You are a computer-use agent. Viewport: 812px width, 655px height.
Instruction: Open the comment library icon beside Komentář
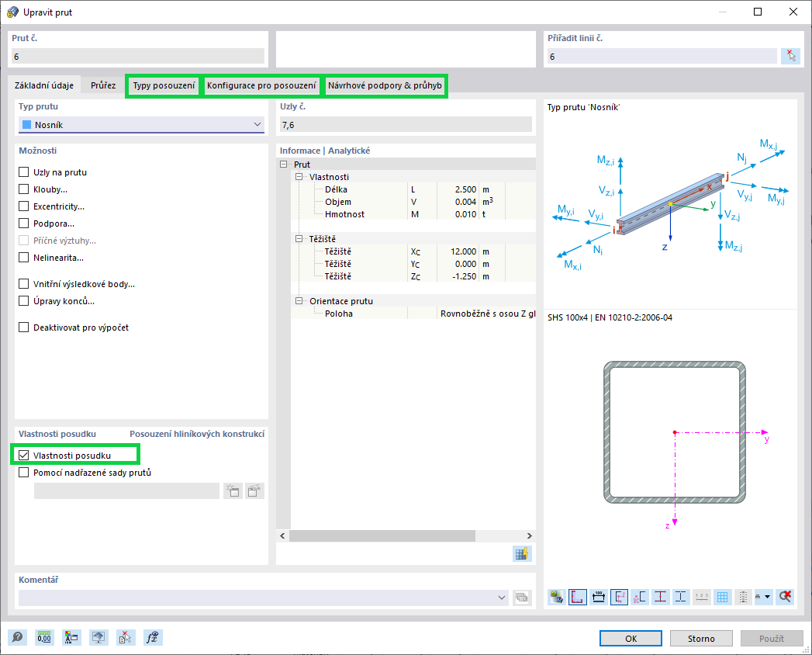522,598
